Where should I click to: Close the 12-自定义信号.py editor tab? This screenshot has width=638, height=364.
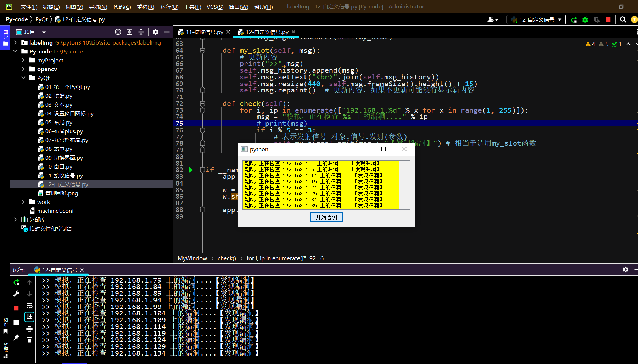click(x=293, y=32)
